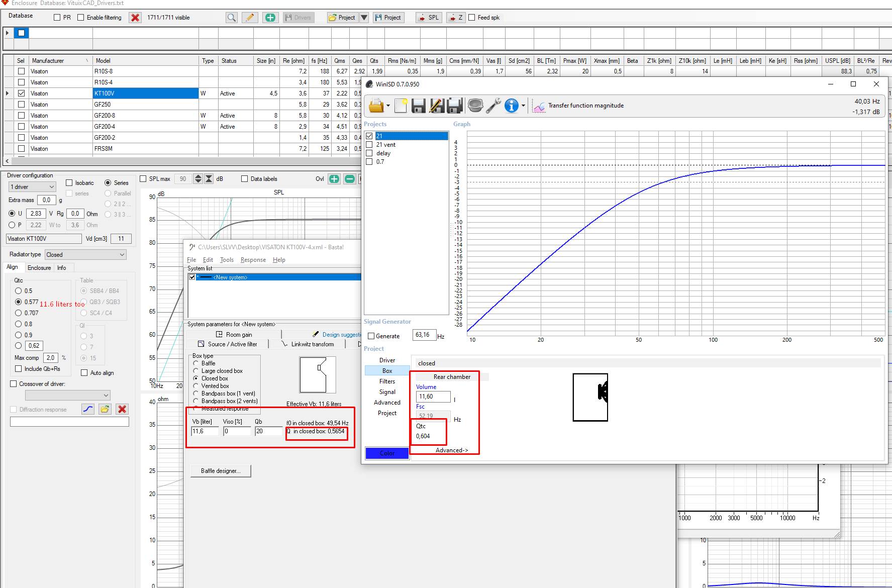Click the save Project button with floppy icon
The width and height of the screenshot is (892, 588).
388,18
